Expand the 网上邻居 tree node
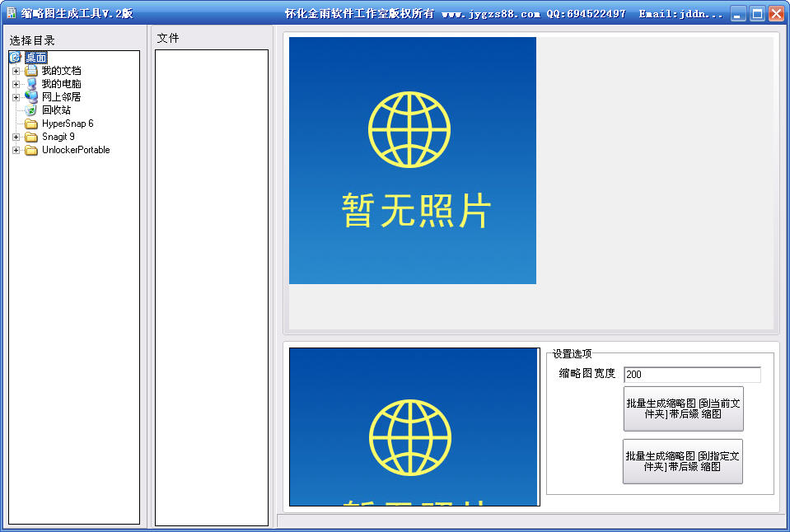790x532 pixels. point(16,97)
